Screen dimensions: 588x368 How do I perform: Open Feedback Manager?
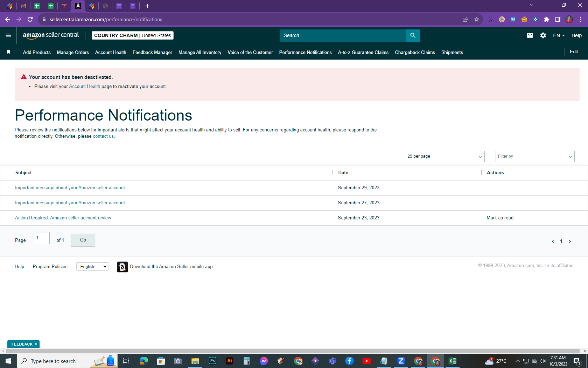coord(152,52)
